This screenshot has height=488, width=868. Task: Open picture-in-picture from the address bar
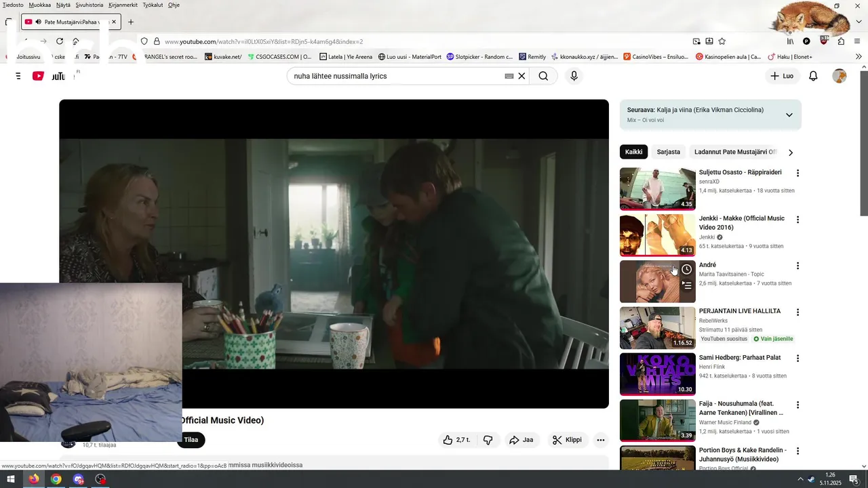pos(696,41)
